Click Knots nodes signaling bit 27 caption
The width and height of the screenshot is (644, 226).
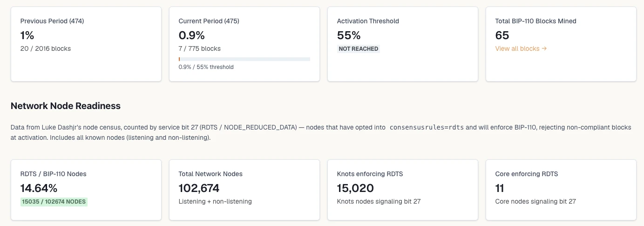click(x=379, y=201)
